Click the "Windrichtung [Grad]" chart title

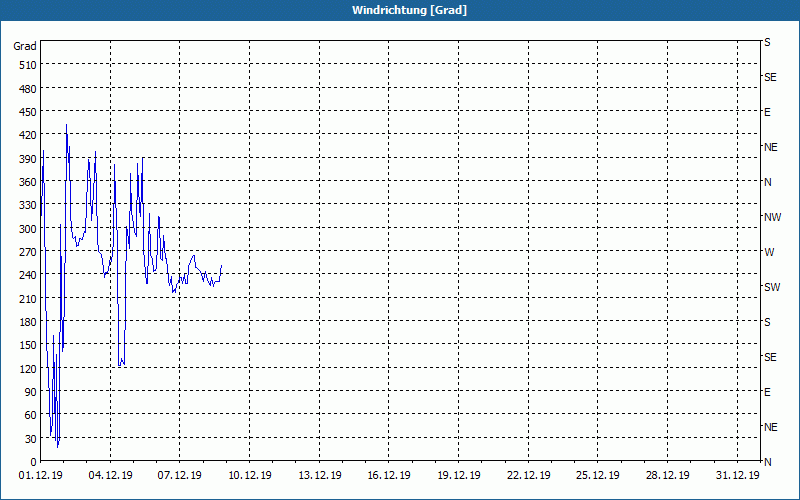[409, 10]
